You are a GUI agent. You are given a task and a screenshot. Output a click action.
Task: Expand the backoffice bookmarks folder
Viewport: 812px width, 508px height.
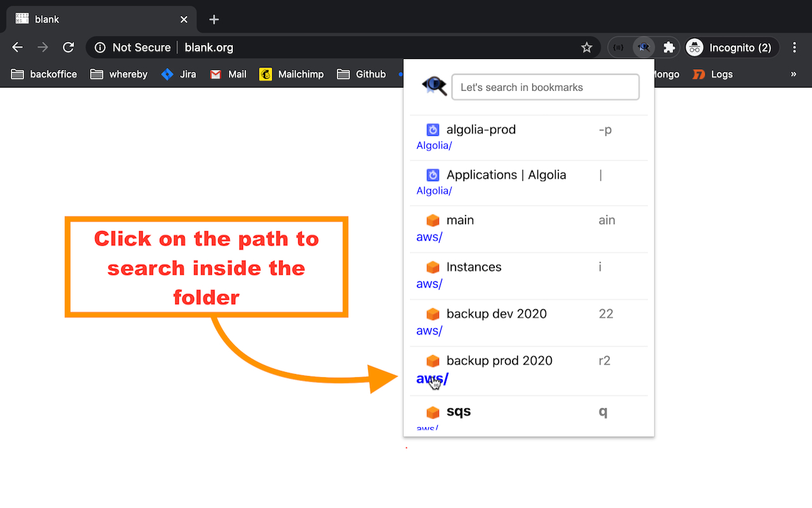click(44, 74)
